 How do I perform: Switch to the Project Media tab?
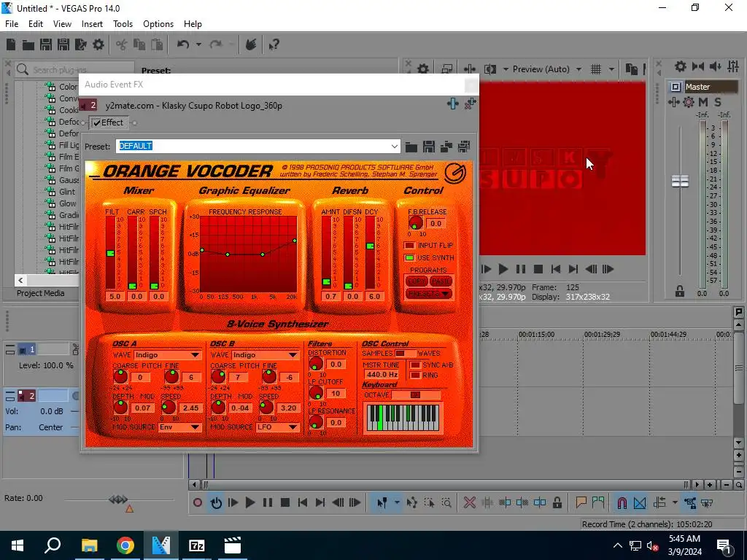(41, 293)
